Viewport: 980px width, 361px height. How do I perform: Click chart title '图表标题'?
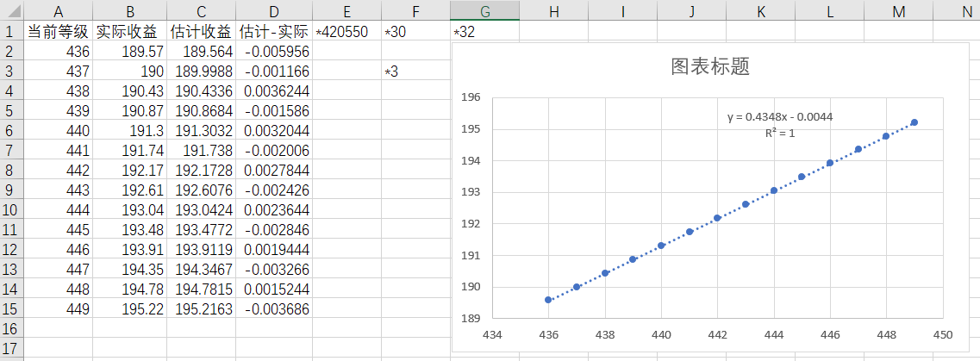[710, 67]
